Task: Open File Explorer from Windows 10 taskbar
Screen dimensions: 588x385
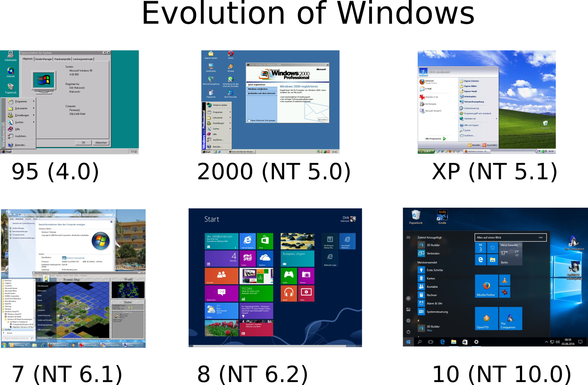Action: pyautogui.click(x=454, y=342)
